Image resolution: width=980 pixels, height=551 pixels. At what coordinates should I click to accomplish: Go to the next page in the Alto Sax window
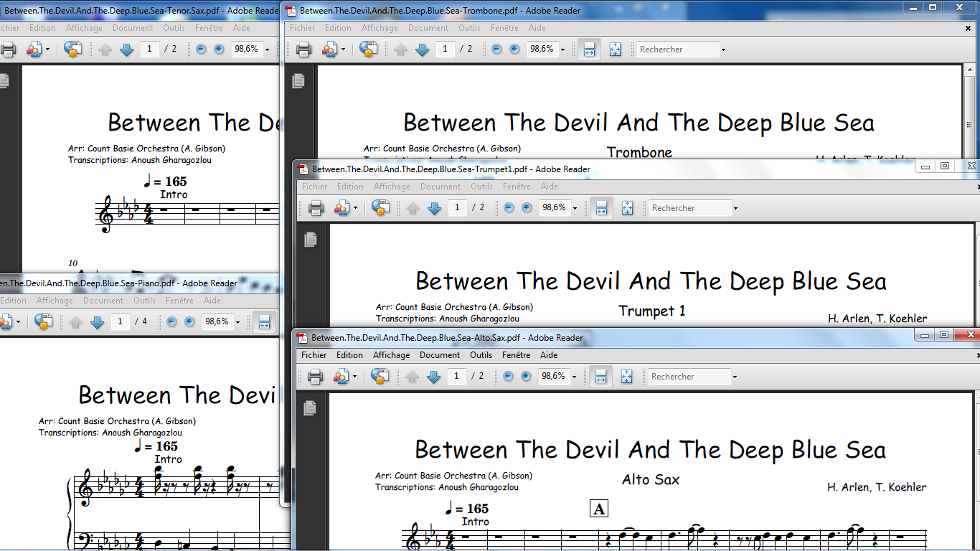click(x=433, y=377)
